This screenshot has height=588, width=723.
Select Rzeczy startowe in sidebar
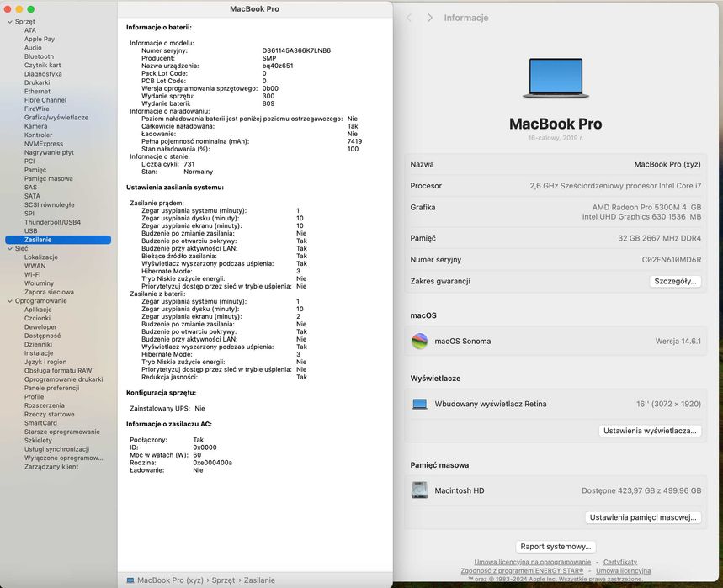click(x=49, y=414)
